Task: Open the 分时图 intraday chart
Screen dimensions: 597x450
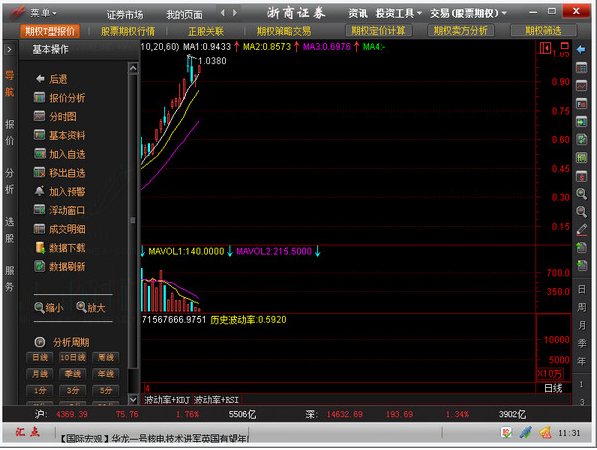Action: (39, 116)
